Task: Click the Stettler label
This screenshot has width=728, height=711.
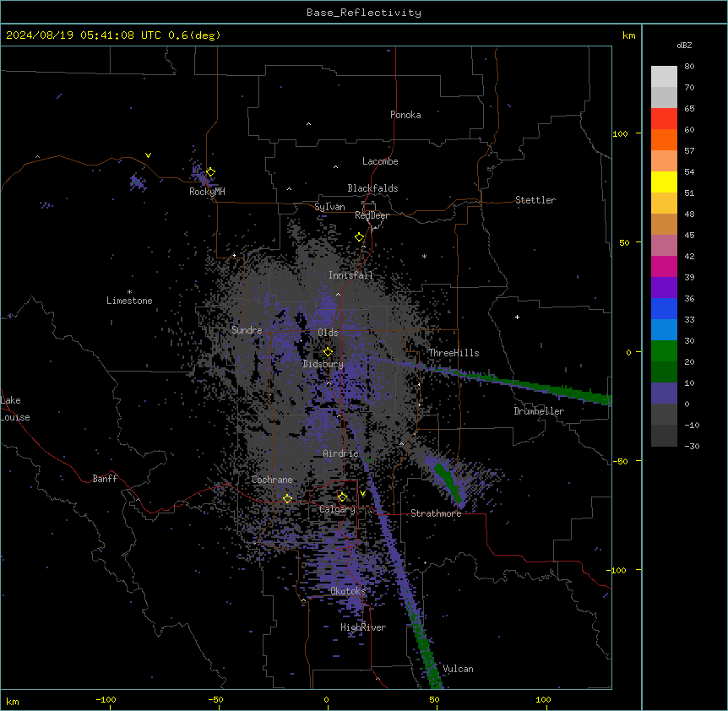Action: tap(535, 200)
